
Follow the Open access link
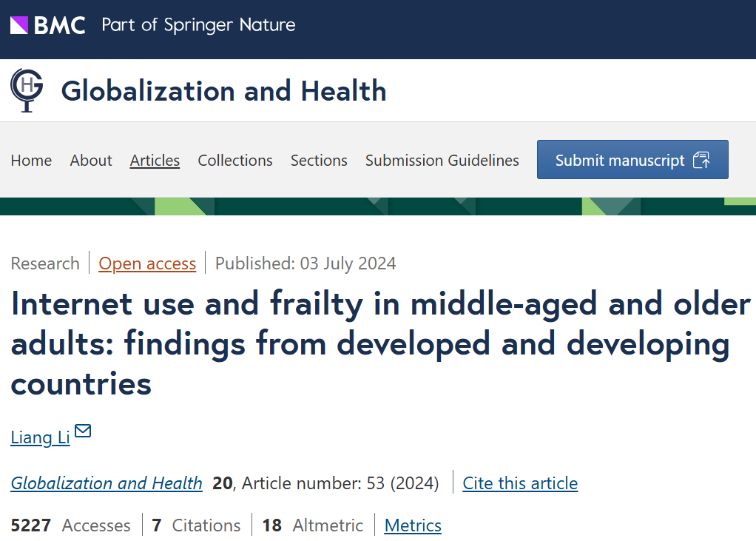(x=147, y=263)
